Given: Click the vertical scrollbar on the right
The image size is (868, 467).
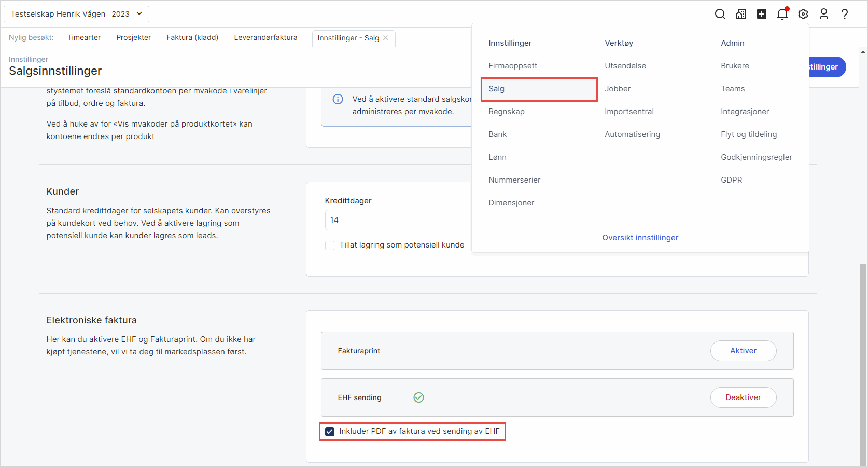Looking at the screenshot, I should tap(863, 363).
